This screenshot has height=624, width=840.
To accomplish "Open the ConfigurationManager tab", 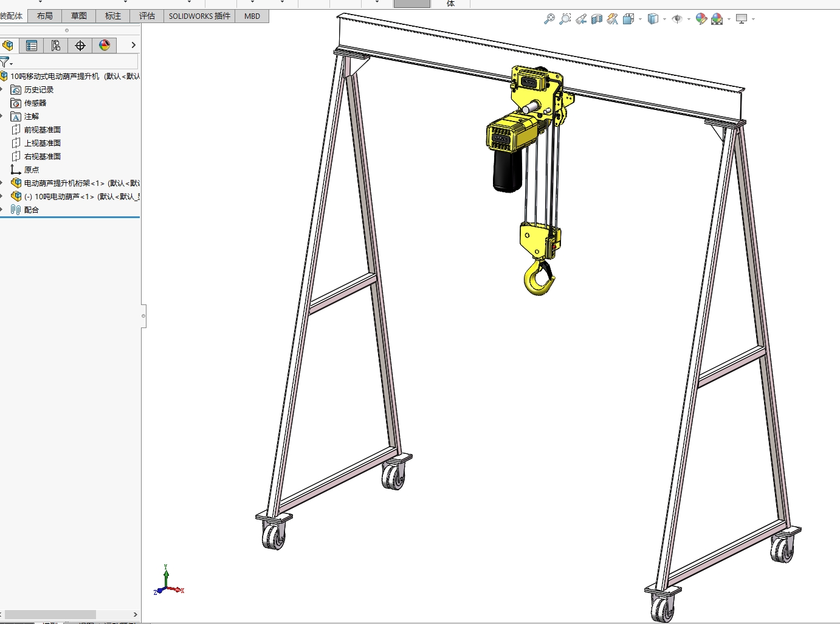I will (x=56, y=46).
